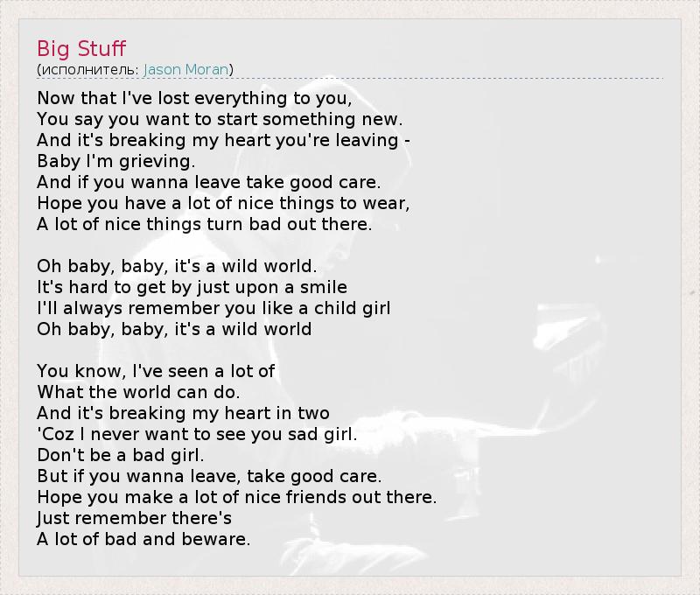700x595 pixels.
Task: Click the line 'It's hard to get by just upon a smile'
Action: [x=192, y=287]
